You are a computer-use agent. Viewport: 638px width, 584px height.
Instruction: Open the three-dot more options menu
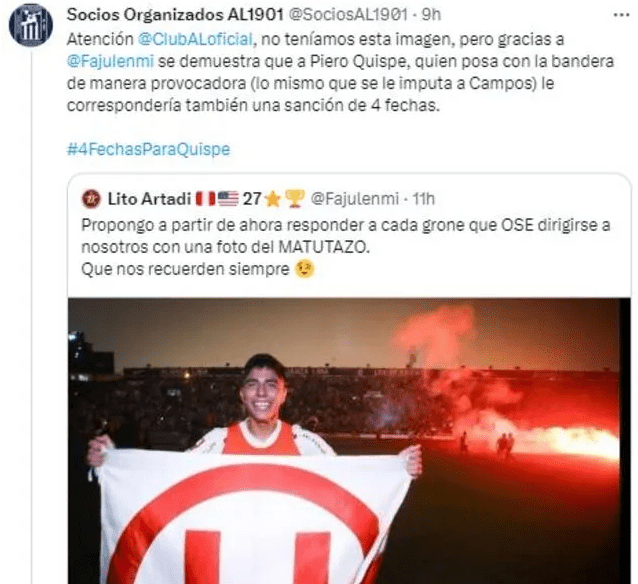pos(621,15)
